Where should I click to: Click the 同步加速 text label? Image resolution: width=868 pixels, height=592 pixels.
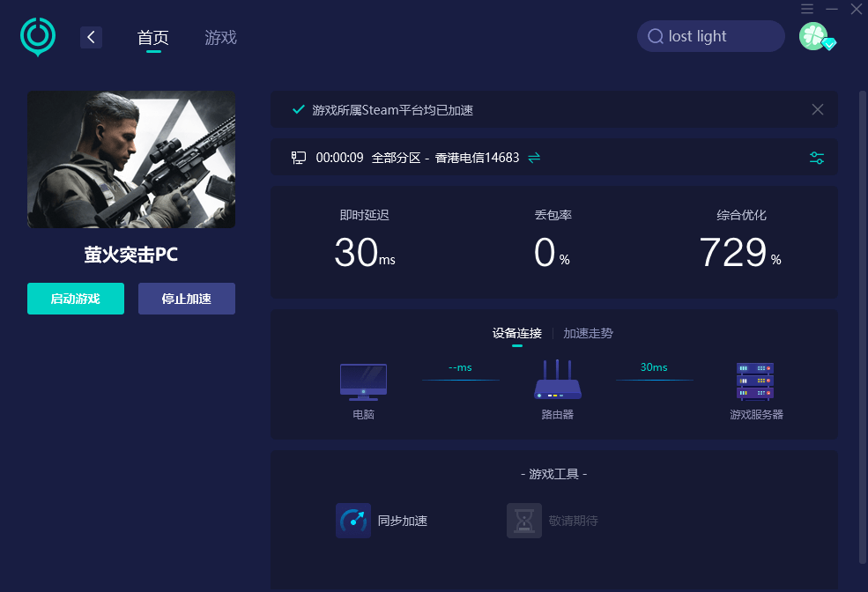pyautogui.click(x=403, y=521)
